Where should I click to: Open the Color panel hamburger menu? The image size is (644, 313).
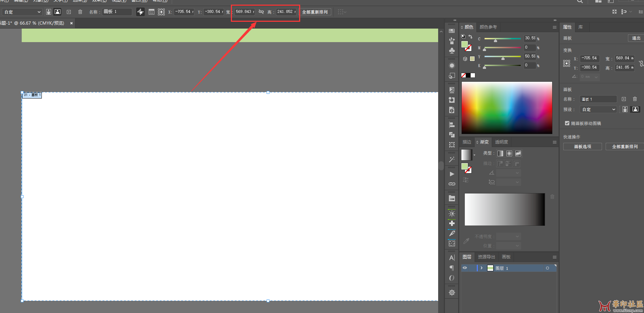tap(555, 27)
